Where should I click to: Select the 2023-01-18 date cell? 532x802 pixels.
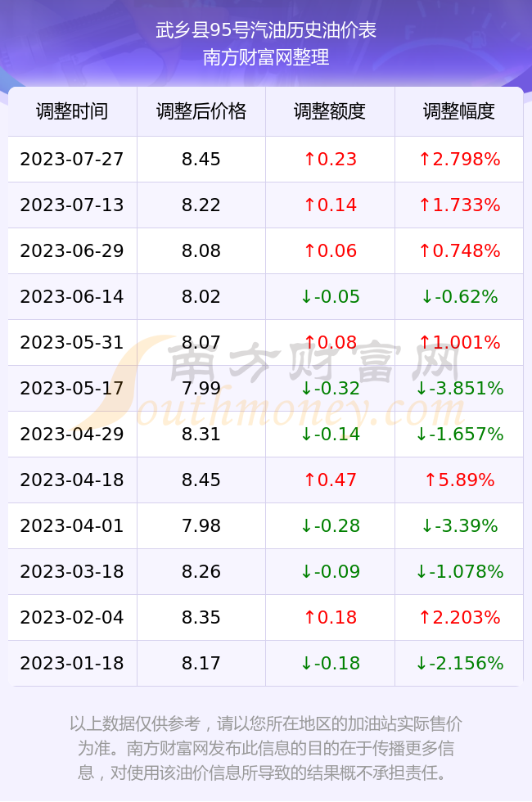pos(72,663)
